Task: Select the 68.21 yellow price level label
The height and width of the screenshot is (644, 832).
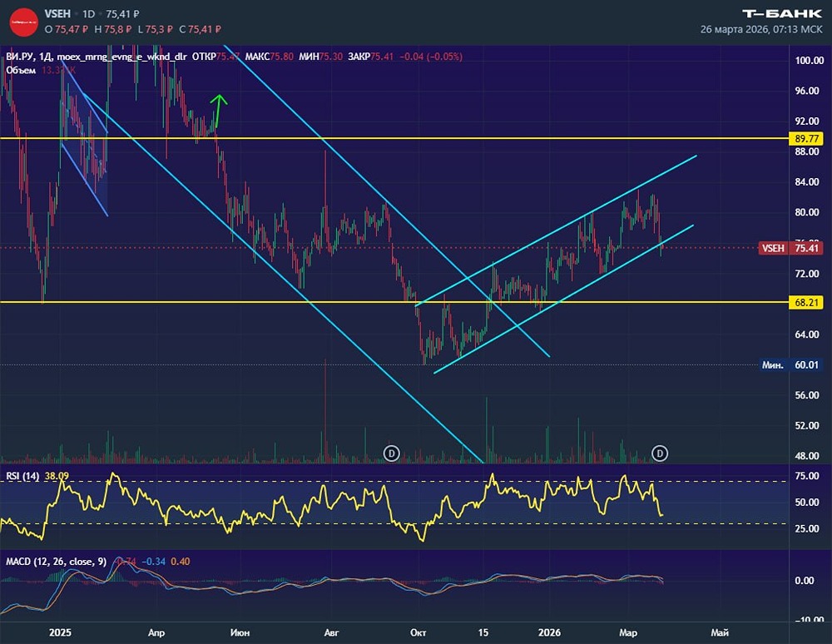Action: point(806,302)
